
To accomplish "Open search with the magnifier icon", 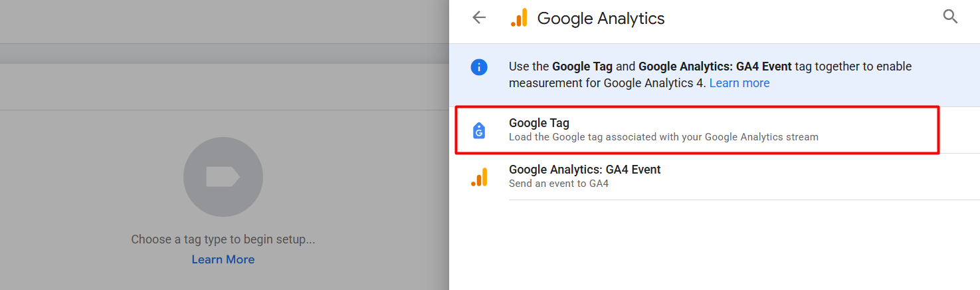I will pyautogui.click(x=950, y=17).
